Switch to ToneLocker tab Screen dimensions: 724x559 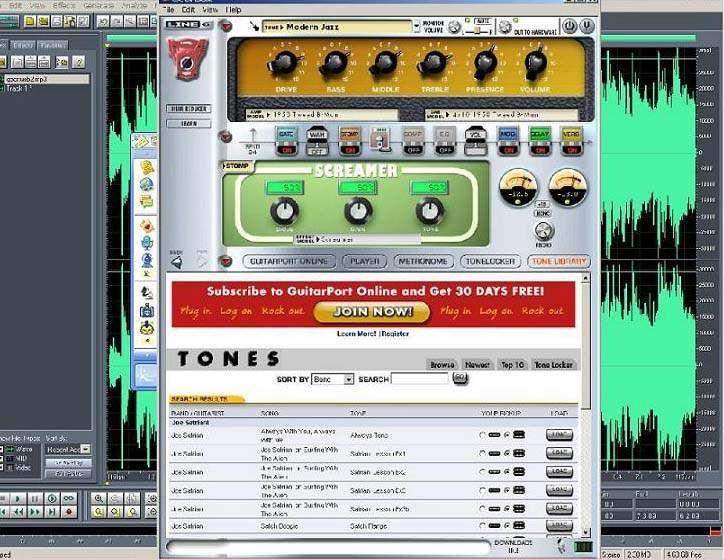click(x=490, y=261)
